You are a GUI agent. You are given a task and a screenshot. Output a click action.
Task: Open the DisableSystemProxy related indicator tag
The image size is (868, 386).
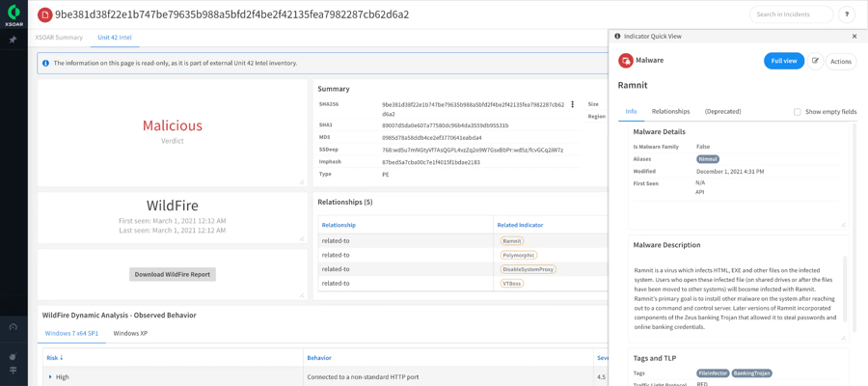(x=529, y=269)
